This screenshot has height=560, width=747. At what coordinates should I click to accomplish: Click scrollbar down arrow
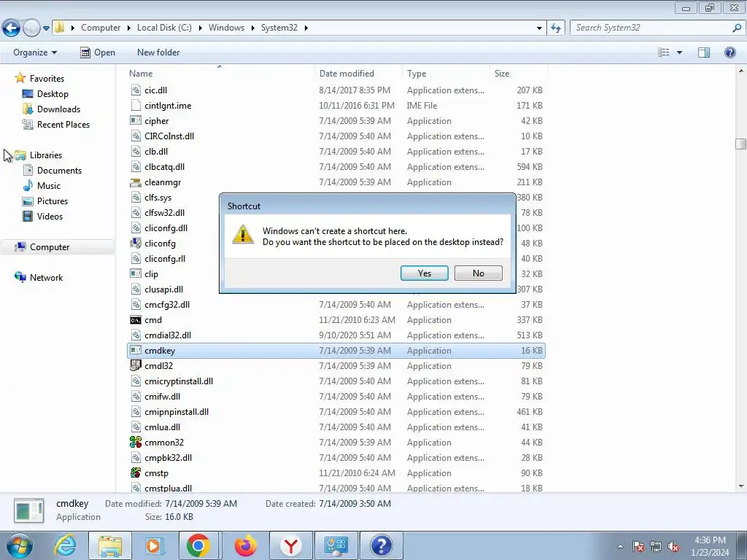[x=740, y=486]
